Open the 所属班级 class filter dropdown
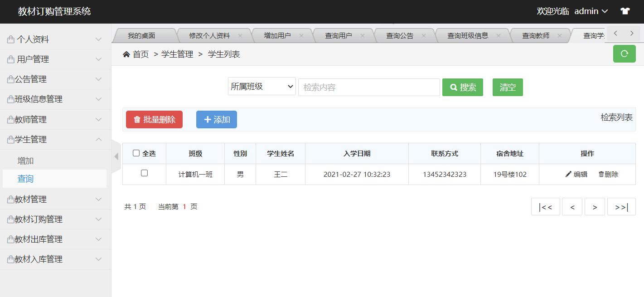The height and width of the screenshot is (297, 644). [x=261, y=87]
